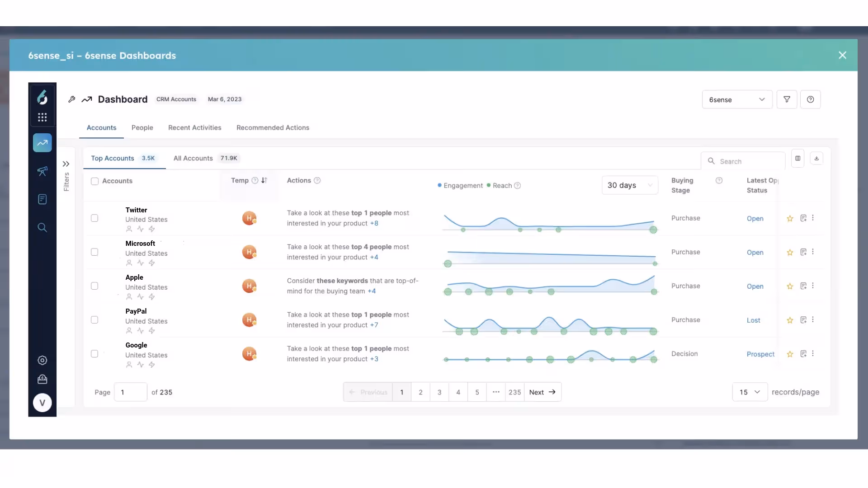Click the sidebar magnifier search icon
Viewport: 868px width, 488px height.
pos(42,227)
